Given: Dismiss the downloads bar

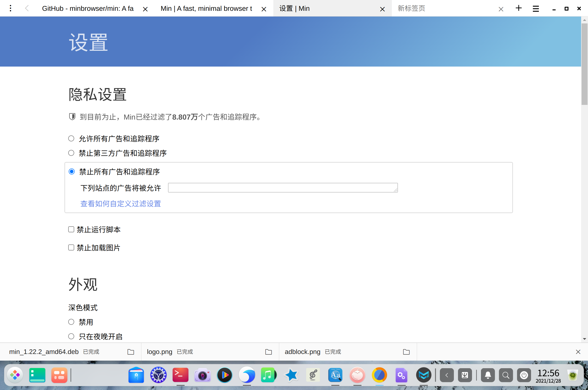Looking at the screenshot, I should coord(578,352).
